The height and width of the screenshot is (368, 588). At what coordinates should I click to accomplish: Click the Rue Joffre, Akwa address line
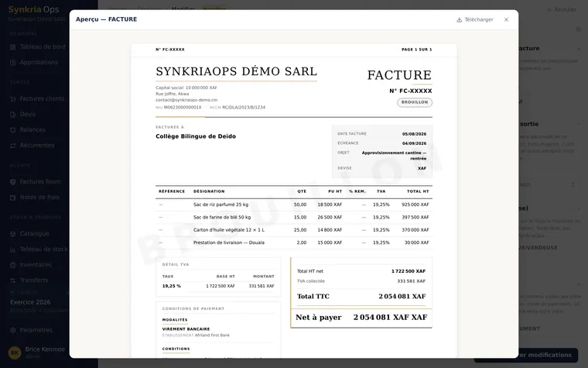coord(172,94)
